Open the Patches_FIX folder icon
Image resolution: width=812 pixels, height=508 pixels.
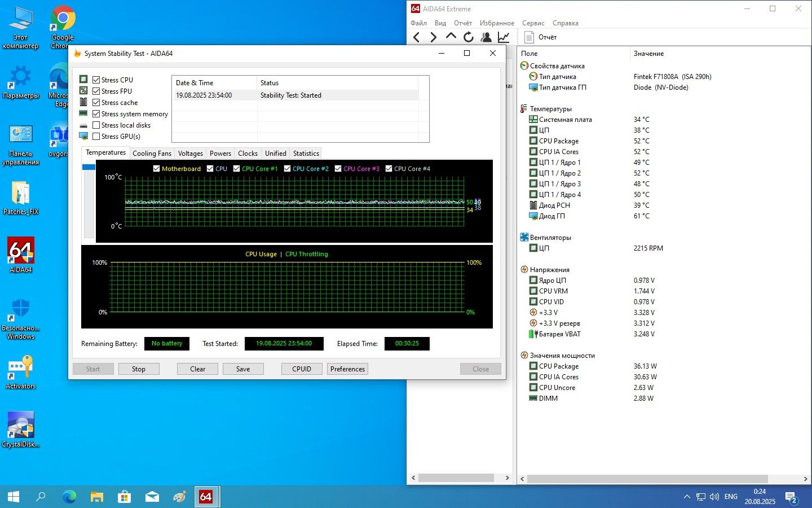tap(21, 198)
